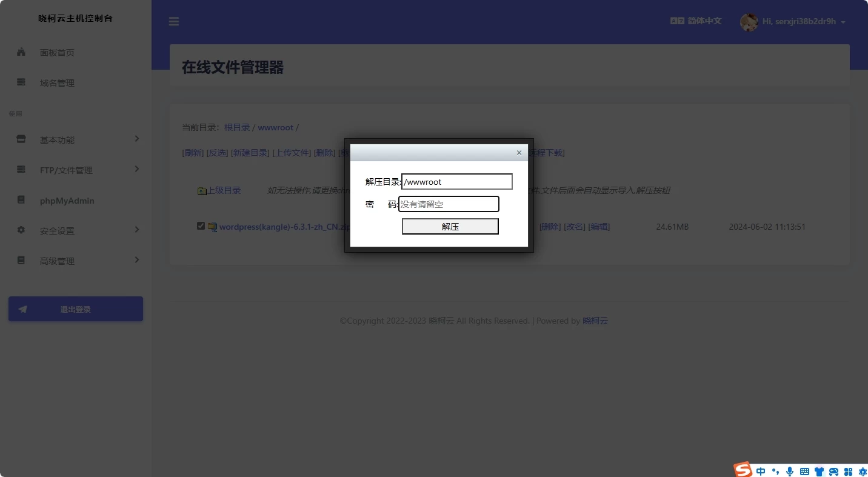Image resolution: width=868 pixels, height=477 pixels.
Task: Click the [编辑] edit link in zip row
Action: click(599, 227)
